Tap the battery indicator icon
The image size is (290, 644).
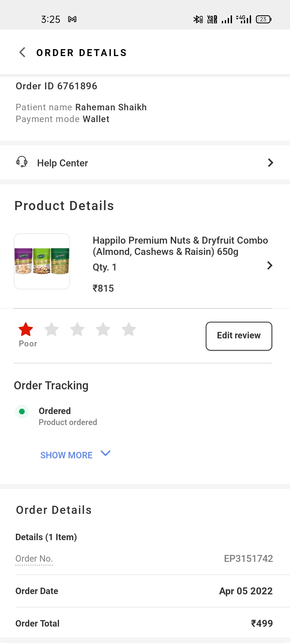pos(264,19)
